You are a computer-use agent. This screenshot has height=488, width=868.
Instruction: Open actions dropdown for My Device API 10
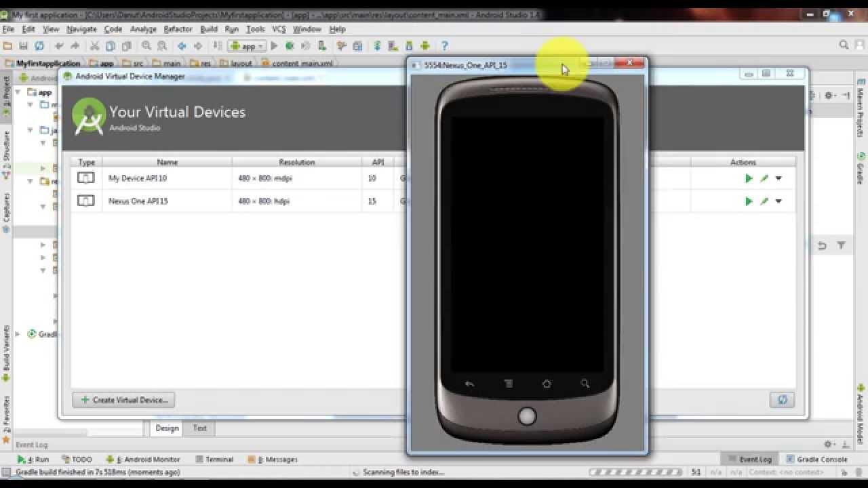(778, 178)
